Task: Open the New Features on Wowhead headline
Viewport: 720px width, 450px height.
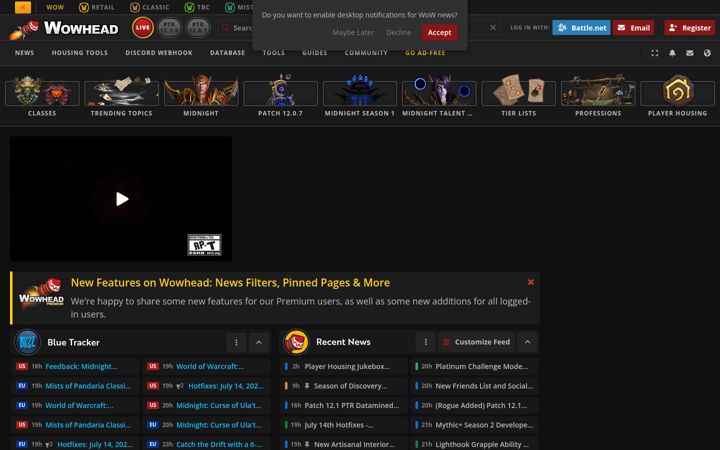Action: point(231,283)
